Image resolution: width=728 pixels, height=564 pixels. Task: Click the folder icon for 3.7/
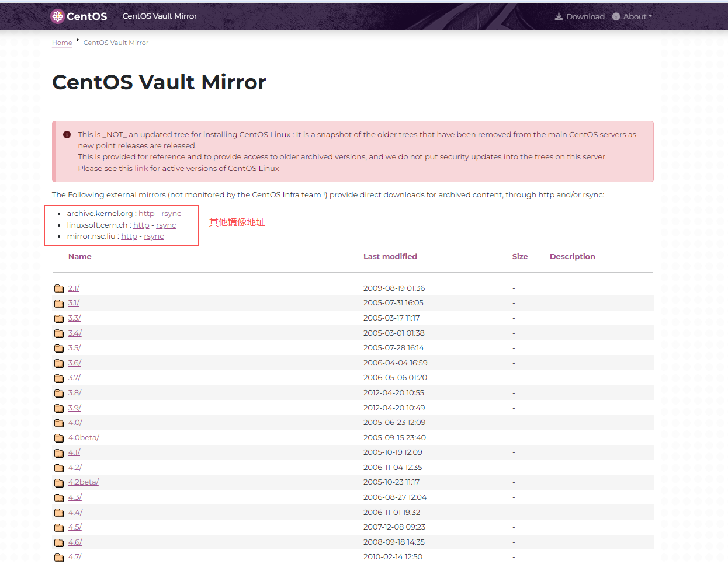pyautogui.click(x=59, y=378)
